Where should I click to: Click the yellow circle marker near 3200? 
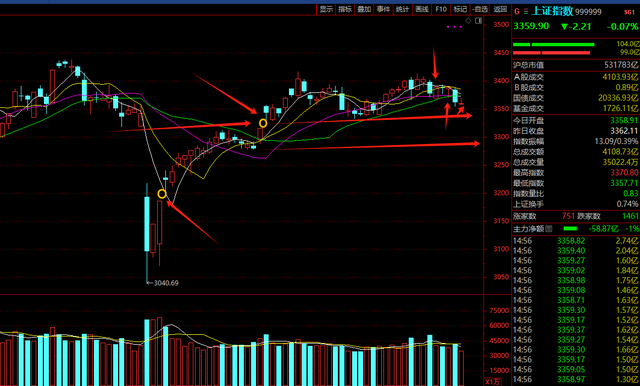click(162, 194)
